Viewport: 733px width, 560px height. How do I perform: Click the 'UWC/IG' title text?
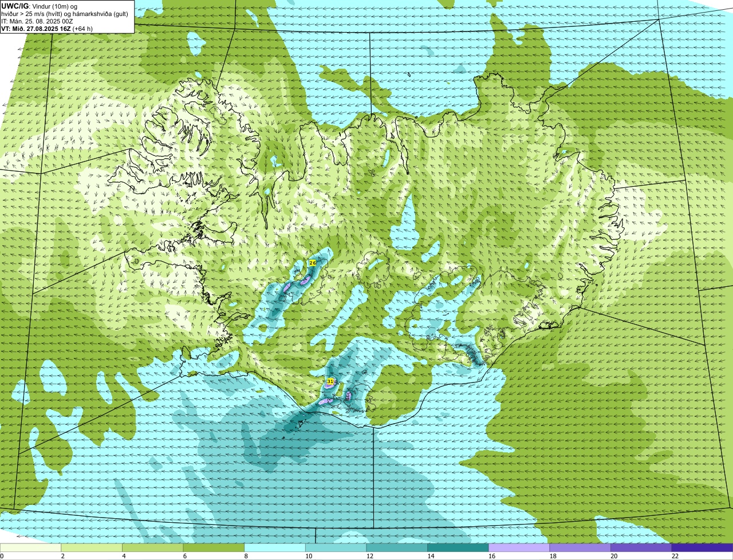pyautogui.click(x=15, y=6)
